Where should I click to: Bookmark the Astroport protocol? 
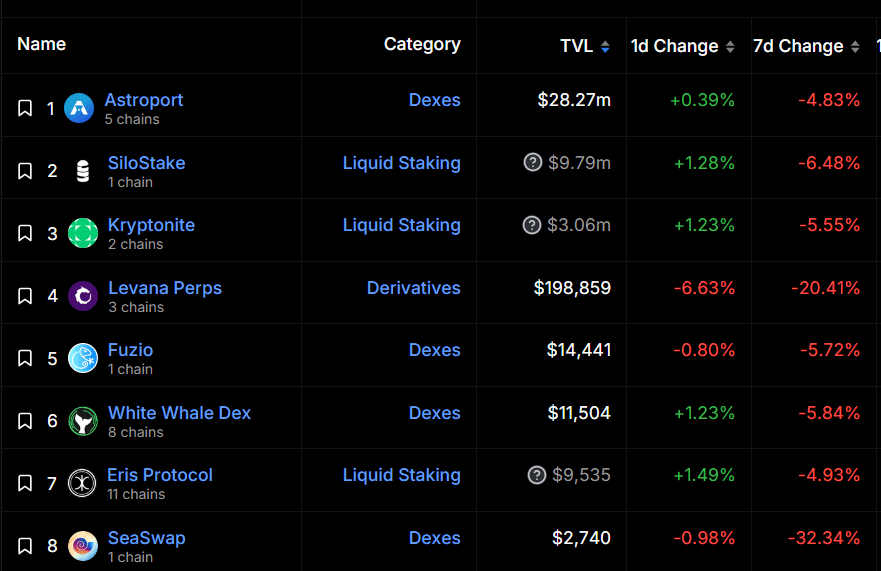(x=25, y=108)
